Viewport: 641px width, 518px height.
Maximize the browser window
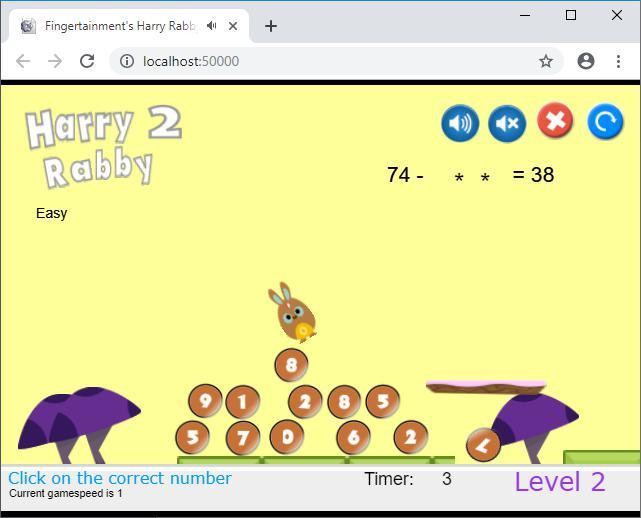[571, 15]
